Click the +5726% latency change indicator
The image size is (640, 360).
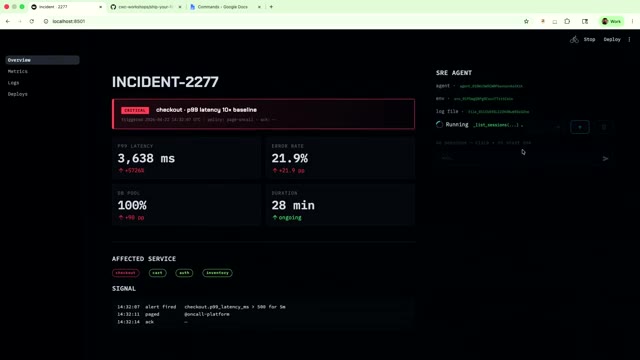131,171
